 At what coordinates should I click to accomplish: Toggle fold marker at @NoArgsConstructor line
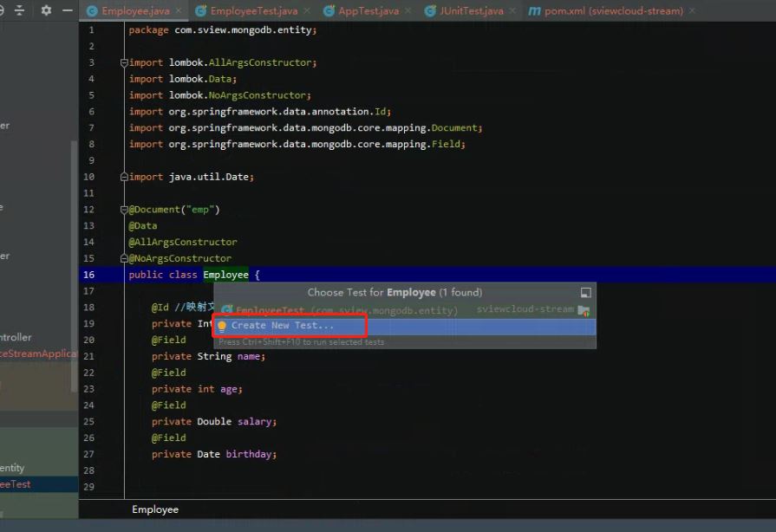[x=124, y=258]
